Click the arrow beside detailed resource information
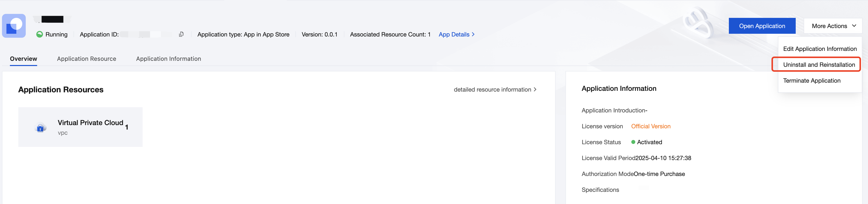 (x=535, y=90)
